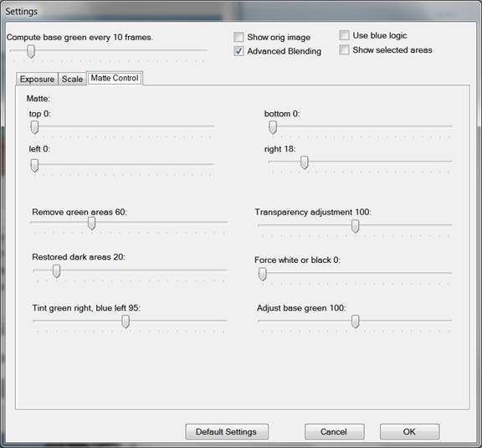Open the Scale tab

point(72,79)
